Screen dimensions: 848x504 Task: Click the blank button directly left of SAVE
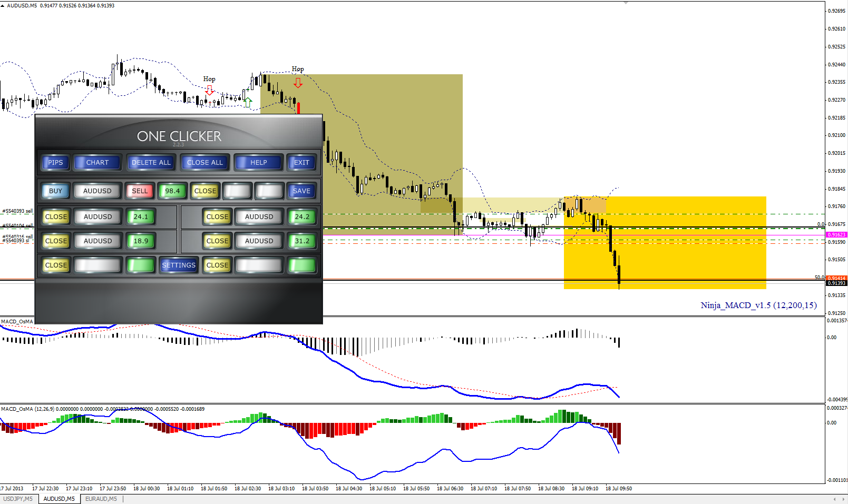(269, 191)
